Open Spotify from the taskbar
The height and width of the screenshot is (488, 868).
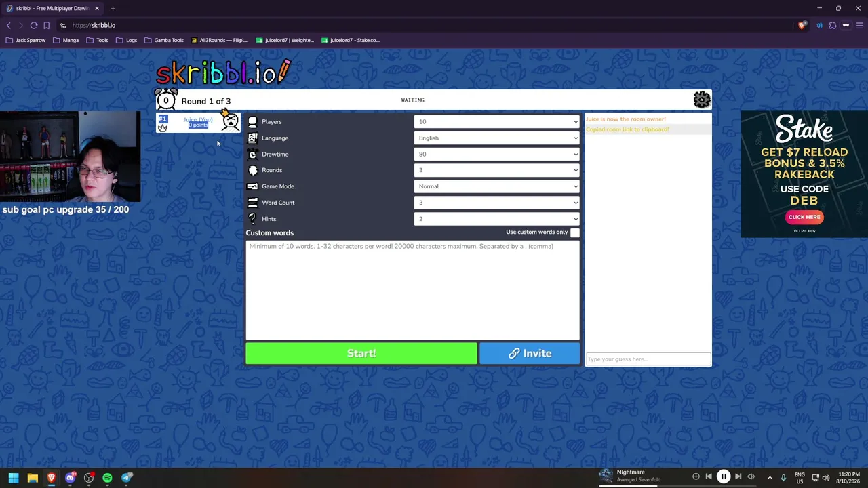coord(107,478)
